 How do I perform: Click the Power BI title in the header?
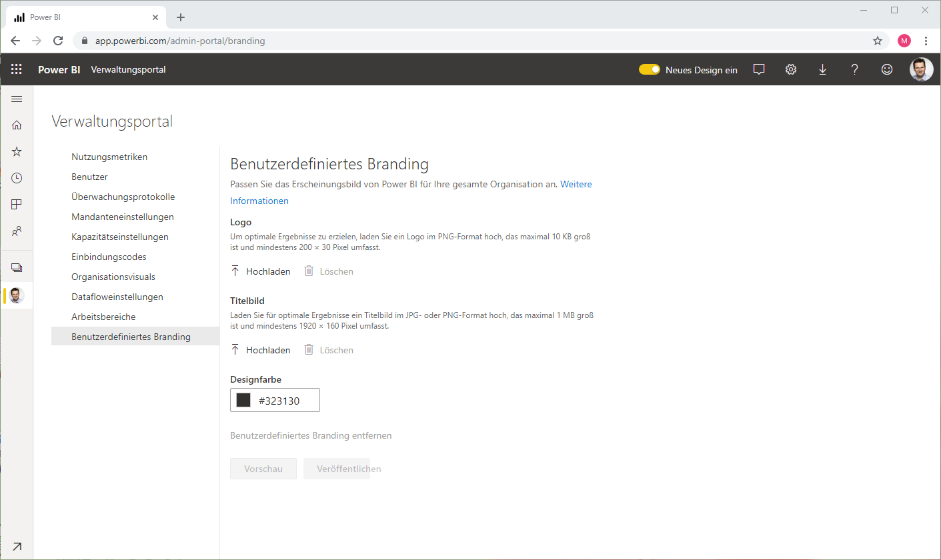(59, 69)
